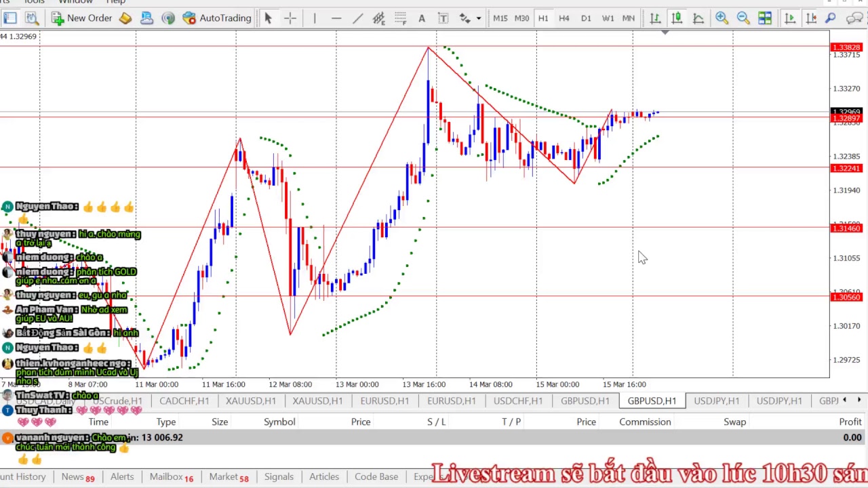Click the arrows objects tool icon
Viewport: 868px width, 488px height.
[x=465, y=18]
